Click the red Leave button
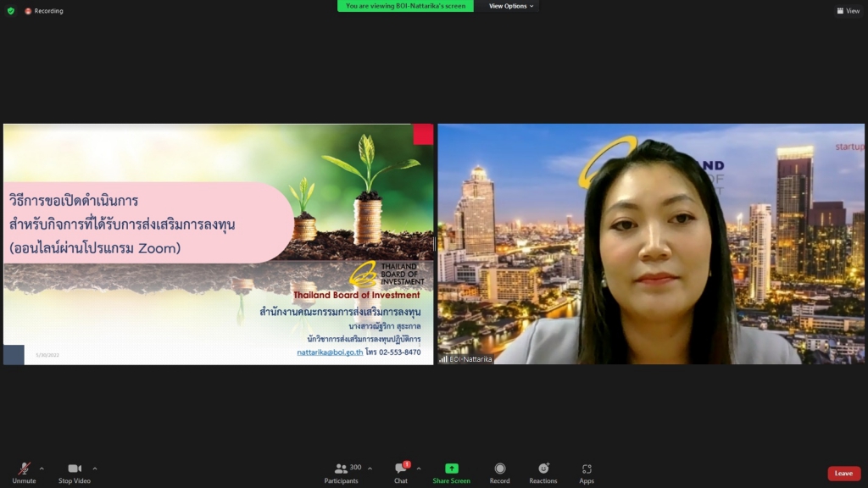 [843, 473]
